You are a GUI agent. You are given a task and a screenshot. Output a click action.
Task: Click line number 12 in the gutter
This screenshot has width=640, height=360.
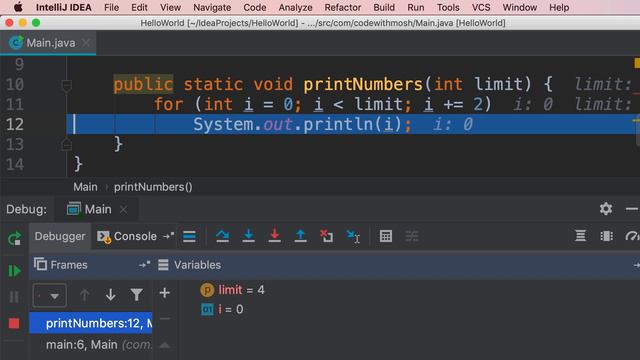point(15,124)
